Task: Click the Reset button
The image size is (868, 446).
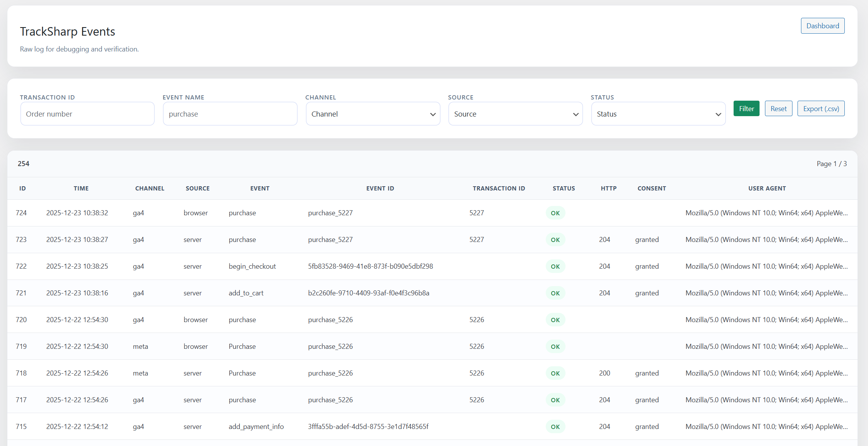Action: (x=779, y=108)
